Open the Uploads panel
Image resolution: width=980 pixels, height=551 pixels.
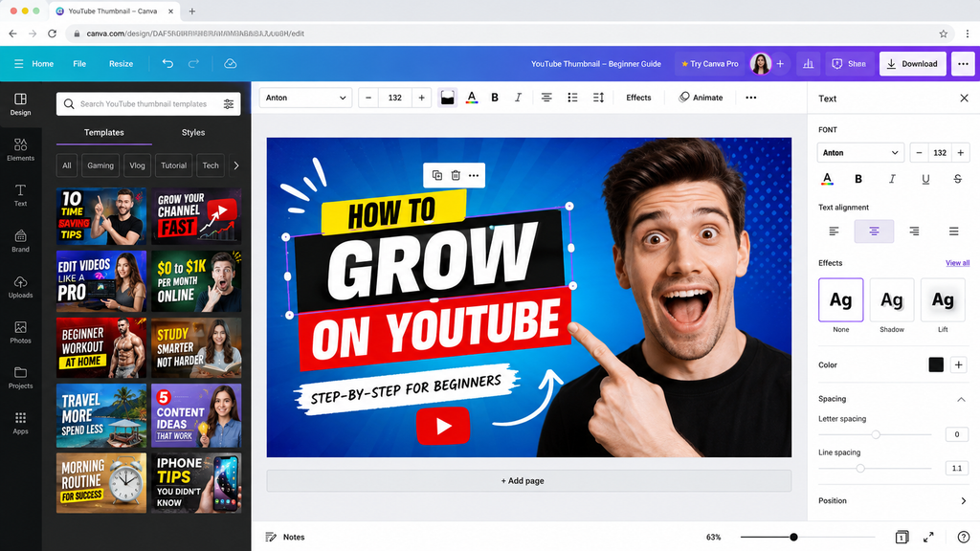[x=20, y=287]
